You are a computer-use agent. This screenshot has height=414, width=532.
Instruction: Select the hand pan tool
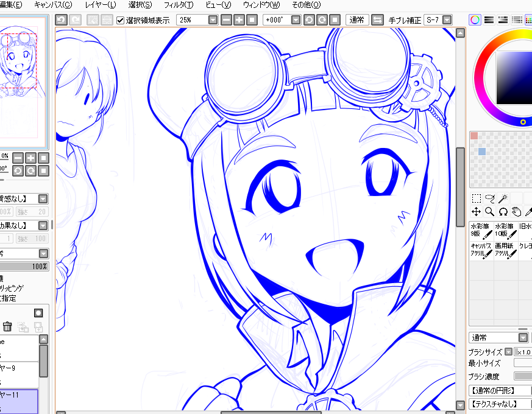(516, 212)
